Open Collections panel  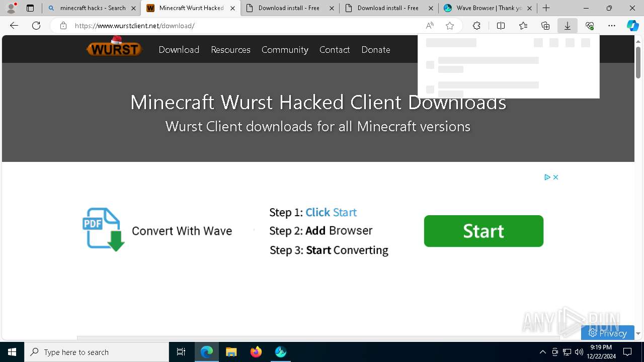coord(545,26)
